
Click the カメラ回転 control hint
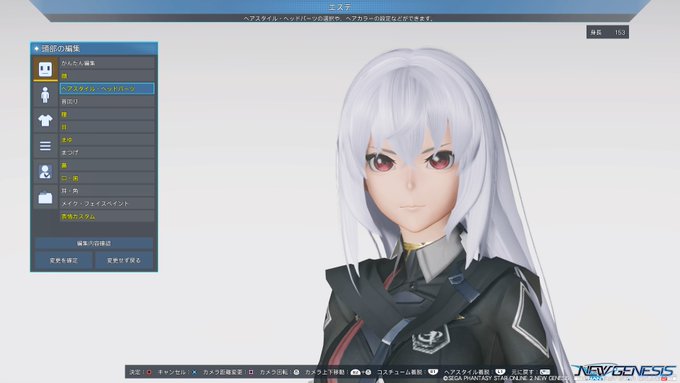280,372
